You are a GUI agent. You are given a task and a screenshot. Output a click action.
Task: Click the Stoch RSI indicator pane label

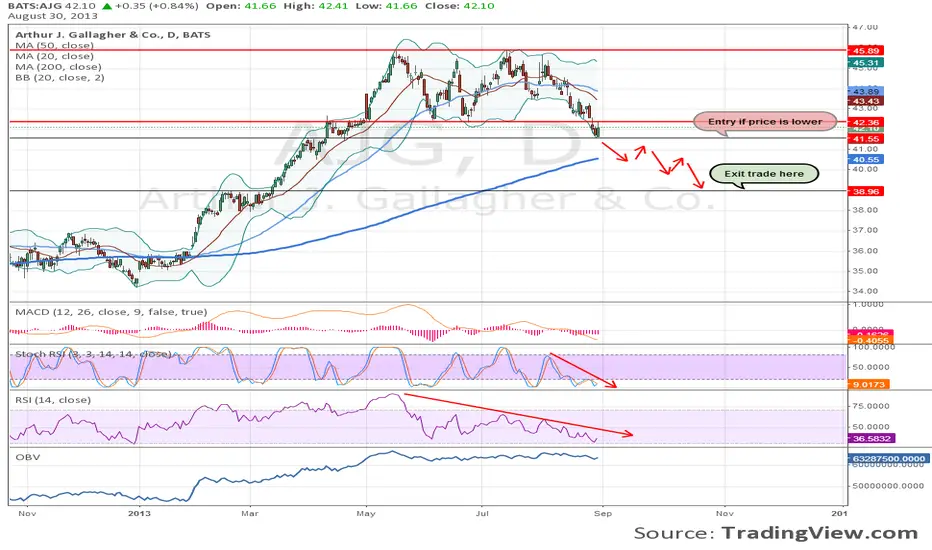click(93, 354)
